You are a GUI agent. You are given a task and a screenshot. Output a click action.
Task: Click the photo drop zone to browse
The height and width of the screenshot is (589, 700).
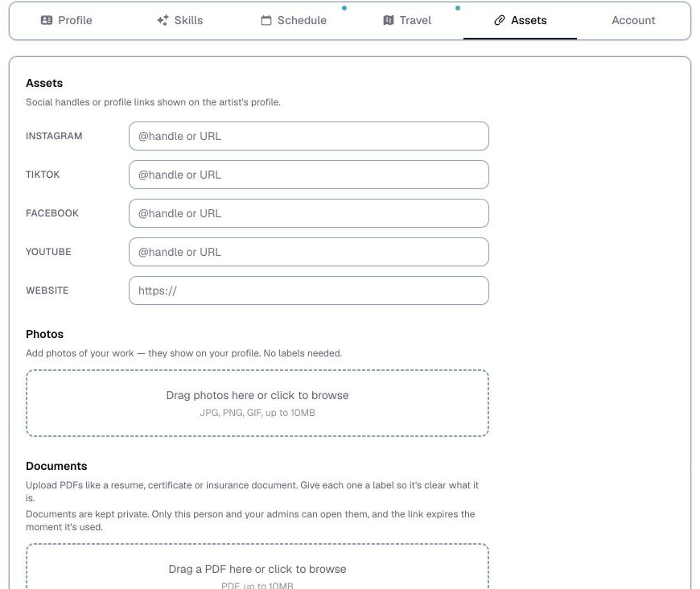257,403
